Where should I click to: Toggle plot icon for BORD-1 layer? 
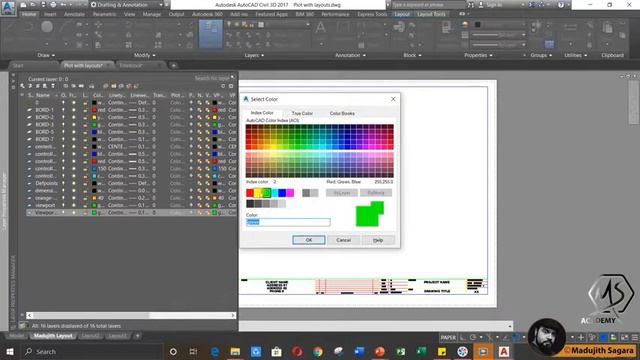click(x=191, y=110)
